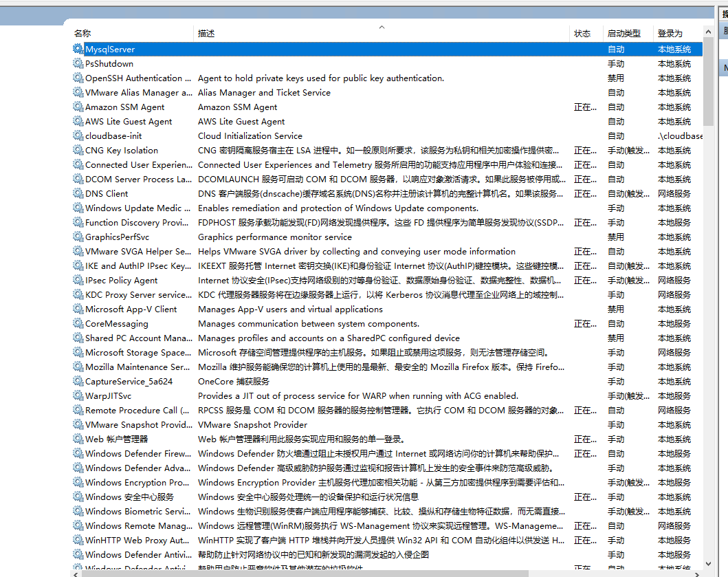Click the gear icon beside Web 帐户管理器
The height and width of the screenshot is (577, 728).
click(x=78, y=439)
